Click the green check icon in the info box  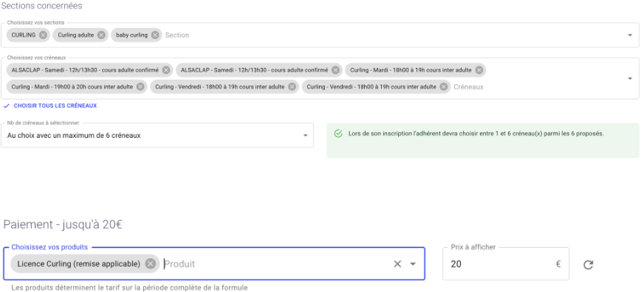pyautogui.click(x=338, y=133)
